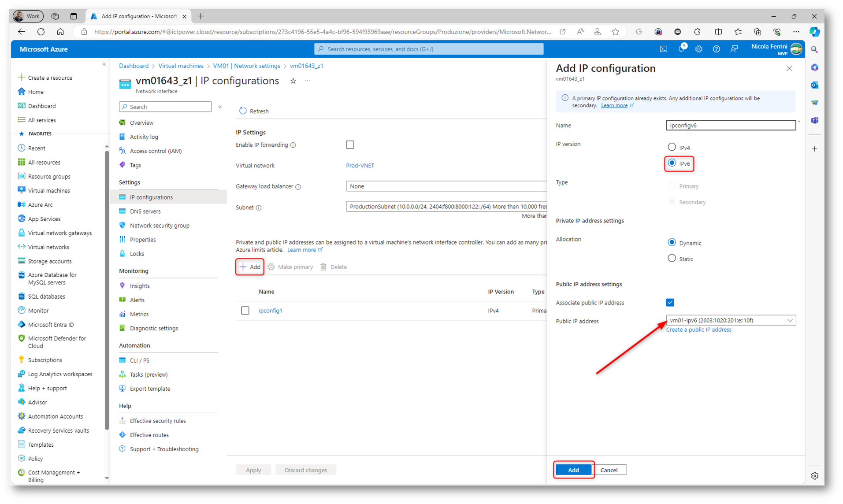Click the Refresh icon in the command bar
This screenshot has width=843, height=504.
click(x=243, y=111)
